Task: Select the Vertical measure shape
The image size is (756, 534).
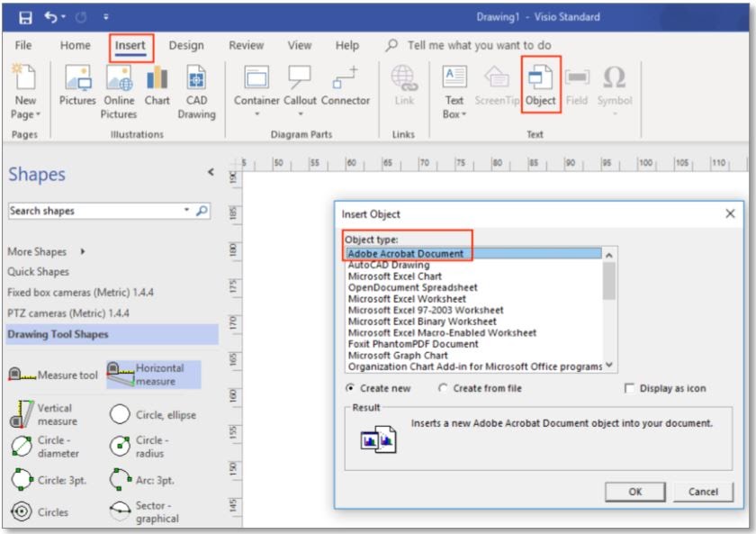Action: [44, 414]
